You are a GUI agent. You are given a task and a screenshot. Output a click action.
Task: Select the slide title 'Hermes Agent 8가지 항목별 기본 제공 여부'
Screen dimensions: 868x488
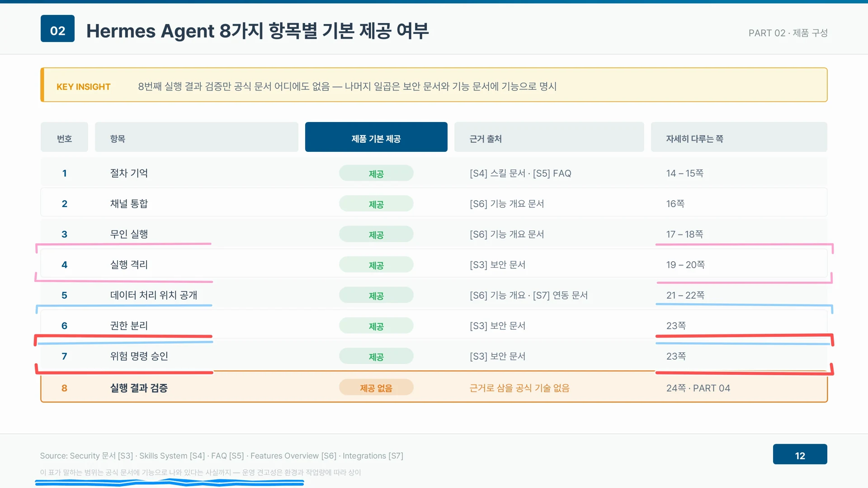coord(257,31)
